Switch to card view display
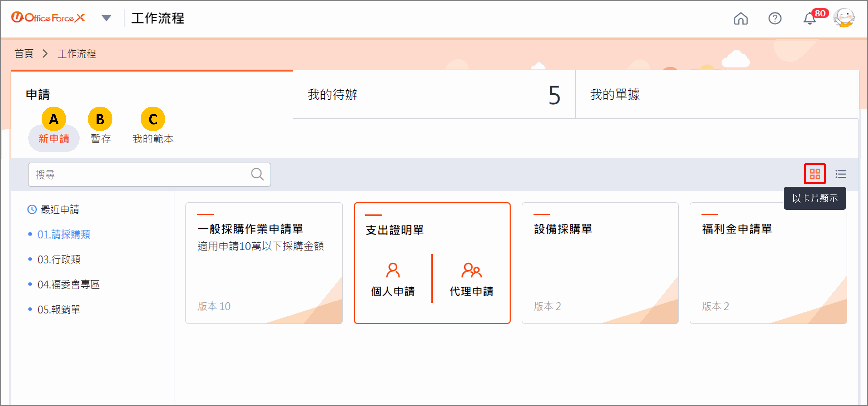Viewport: 868px width, 406px height. point(815,174)
